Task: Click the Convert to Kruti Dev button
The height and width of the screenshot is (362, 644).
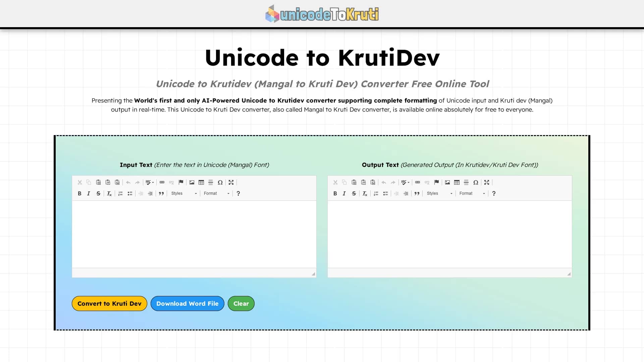Action: (x=109, y=303)
